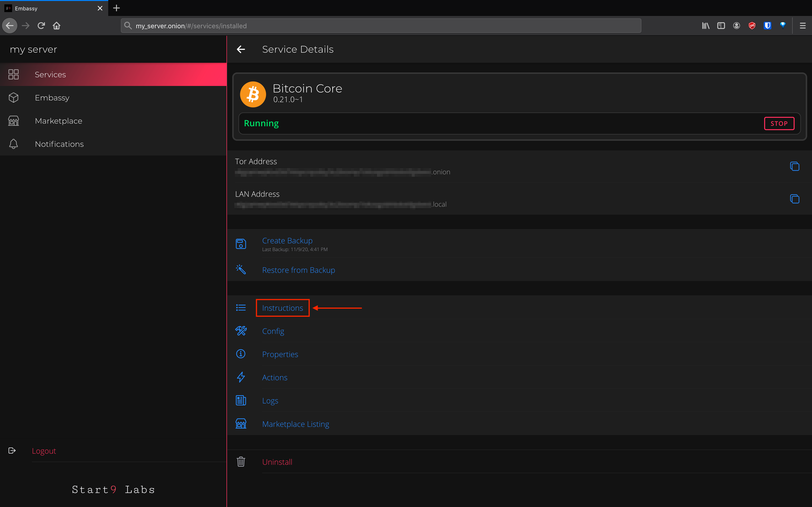Image resolution: width=812 pixels, height=507 pixels.
Task: Open Marketplace from the sidebar menu
Action: point(58,121)
